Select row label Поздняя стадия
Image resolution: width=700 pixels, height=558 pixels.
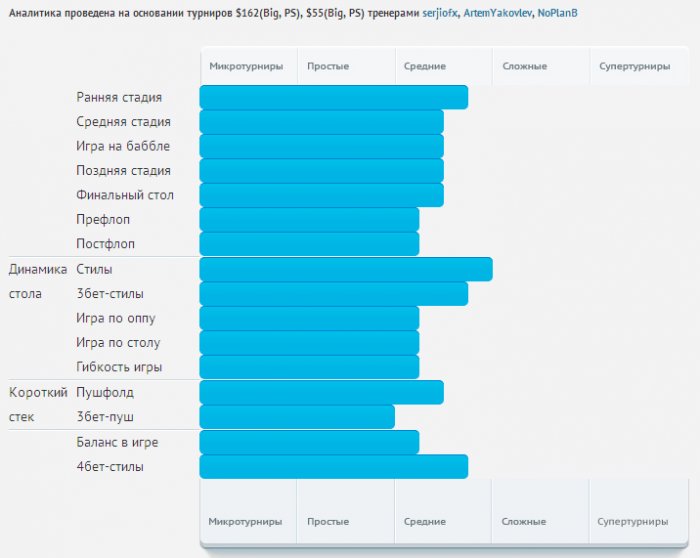coord(123,171)
